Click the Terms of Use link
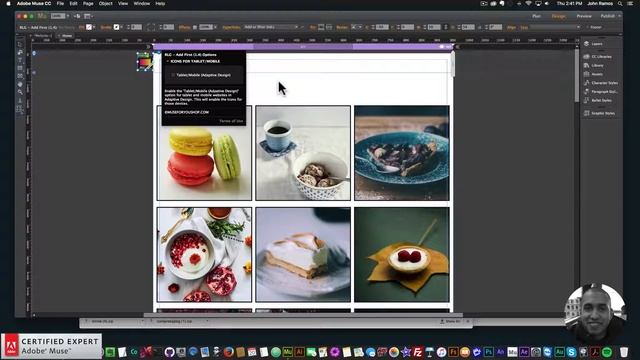The width and height of the screenshot is (640, 360). pos(231,121)
